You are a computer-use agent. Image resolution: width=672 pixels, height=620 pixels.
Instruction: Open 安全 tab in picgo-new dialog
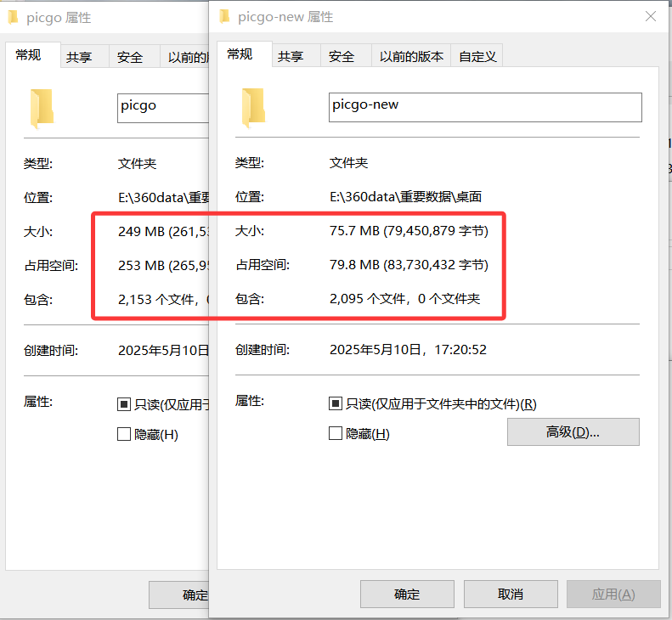click(x=342, y=57)
